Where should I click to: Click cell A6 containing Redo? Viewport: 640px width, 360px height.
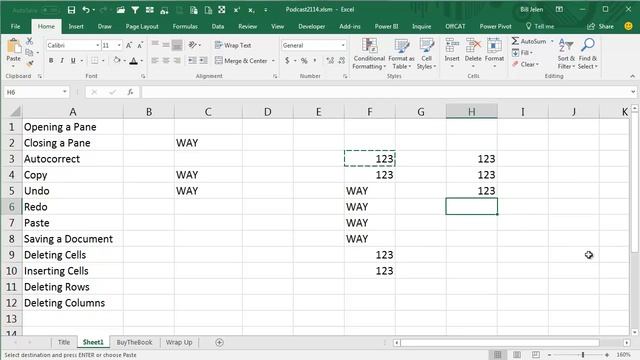(73, 207)
